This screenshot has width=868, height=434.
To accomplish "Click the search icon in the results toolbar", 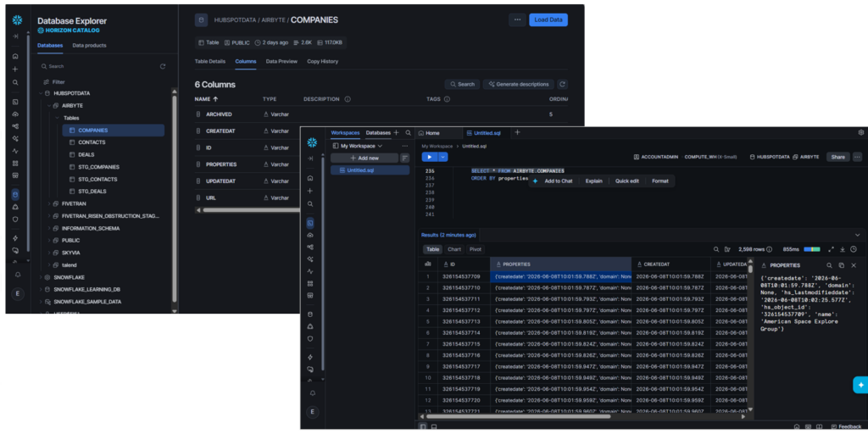I will click(716, 250).
